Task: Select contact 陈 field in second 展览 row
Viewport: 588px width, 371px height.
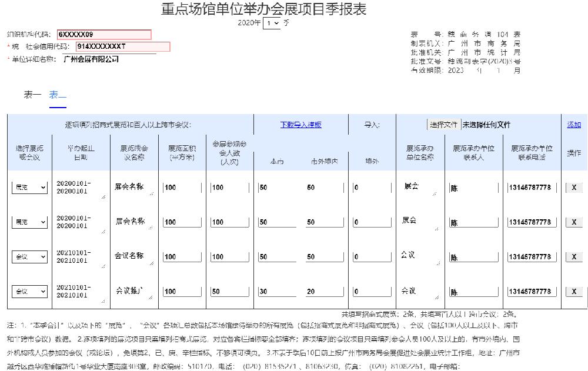Action: (x=474, y=222)
